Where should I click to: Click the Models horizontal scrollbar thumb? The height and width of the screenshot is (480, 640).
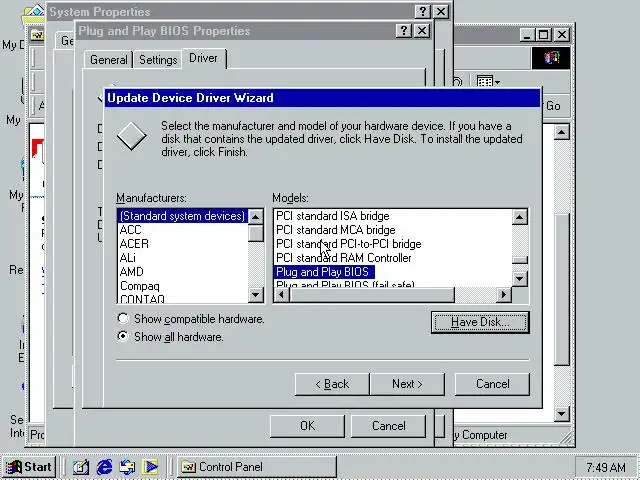point(372,294)
